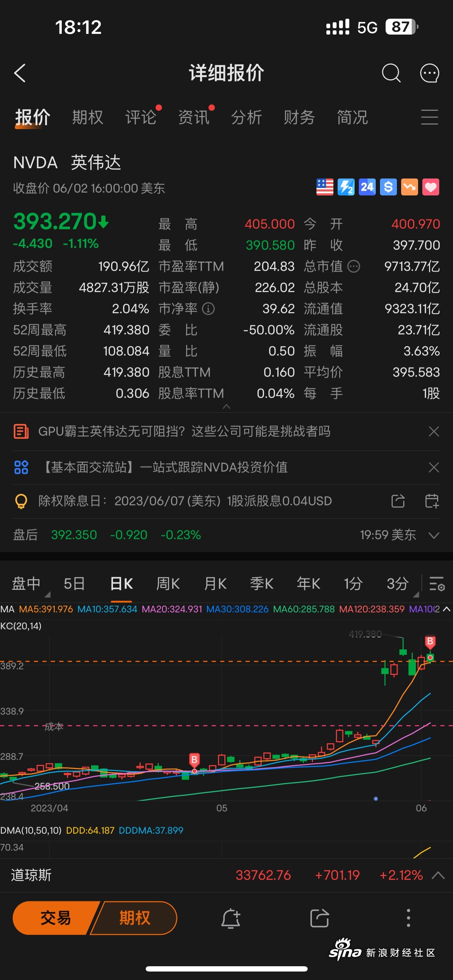Tap the pink heart favorite icon
The height and width of the screenshot is (980, 453).
[430, 187]
